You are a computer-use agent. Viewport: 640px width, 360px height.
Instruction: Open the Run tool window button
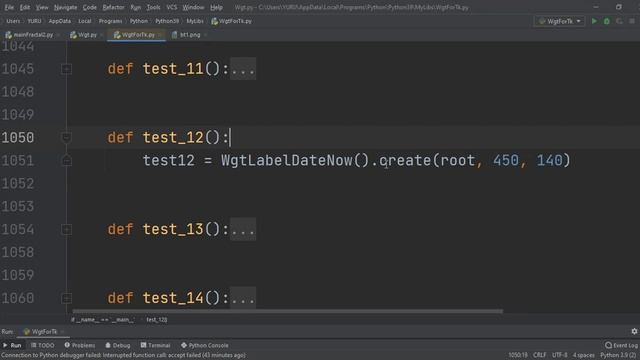tap(12, 345)
